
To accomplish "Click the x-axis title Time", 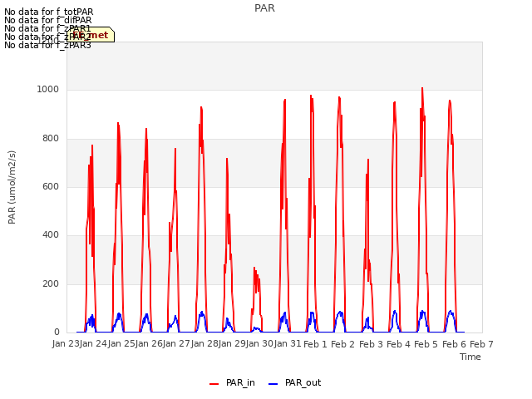I will pyautogui.click(x=470, y=357).
